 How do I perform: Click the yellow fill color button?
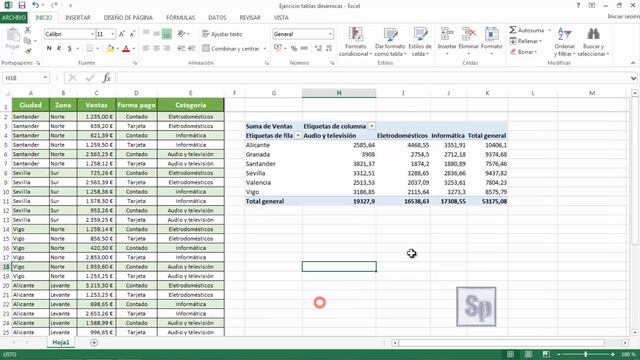(109, 49)
